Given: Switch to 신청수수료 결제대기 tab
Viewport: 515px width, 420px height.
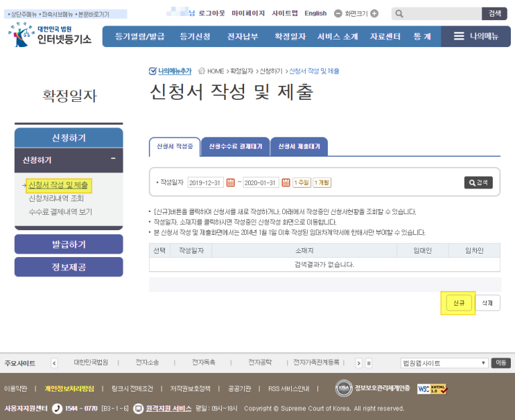Looking at the screenshot, I should (236, 146).
